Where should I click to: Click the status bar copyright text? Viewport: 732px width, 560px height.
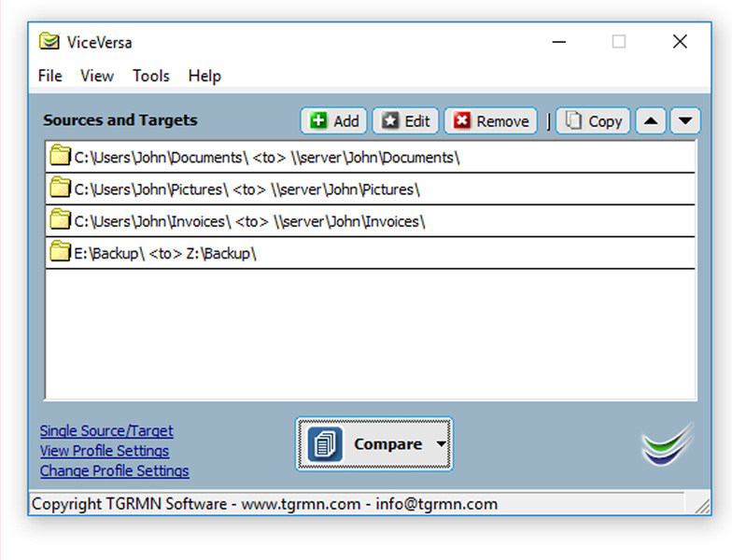pos(264,504)
